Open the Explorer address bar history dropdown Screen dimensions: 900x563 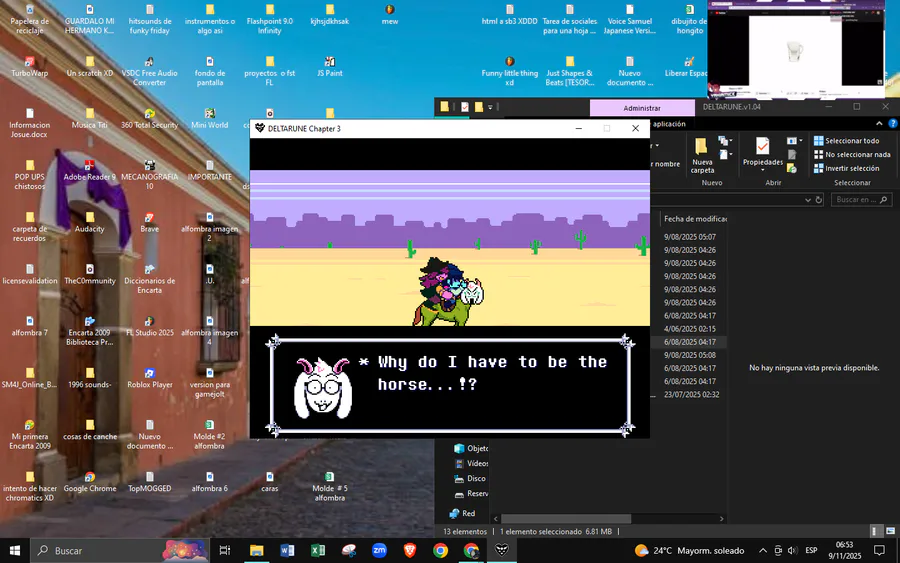coord(808,200)
